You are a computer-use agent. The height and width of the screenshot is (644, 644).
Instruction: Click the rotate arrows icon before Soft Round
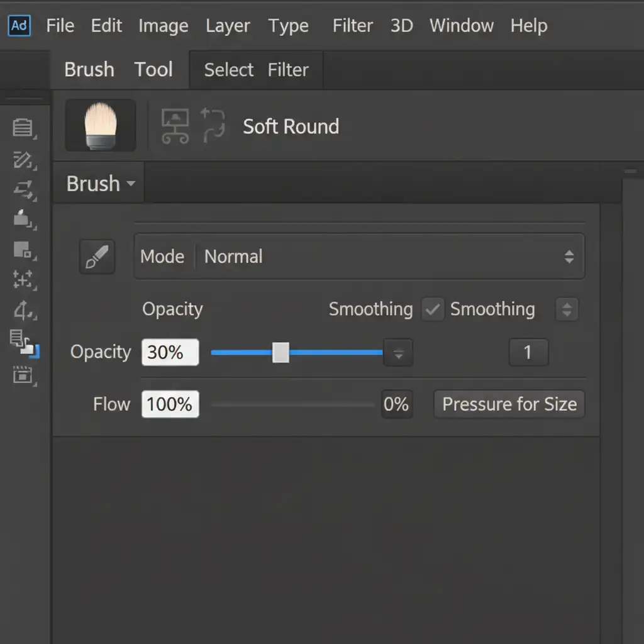(213, 125)
